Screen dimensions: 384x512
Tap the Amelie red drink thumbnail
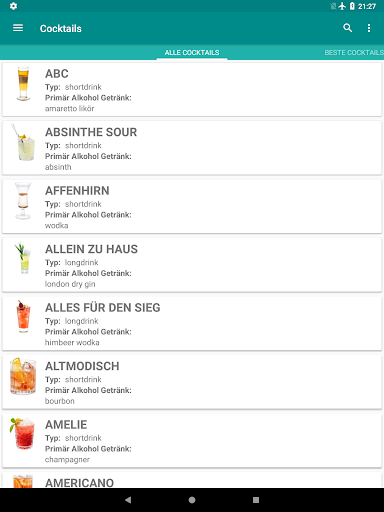coord(22,433)
